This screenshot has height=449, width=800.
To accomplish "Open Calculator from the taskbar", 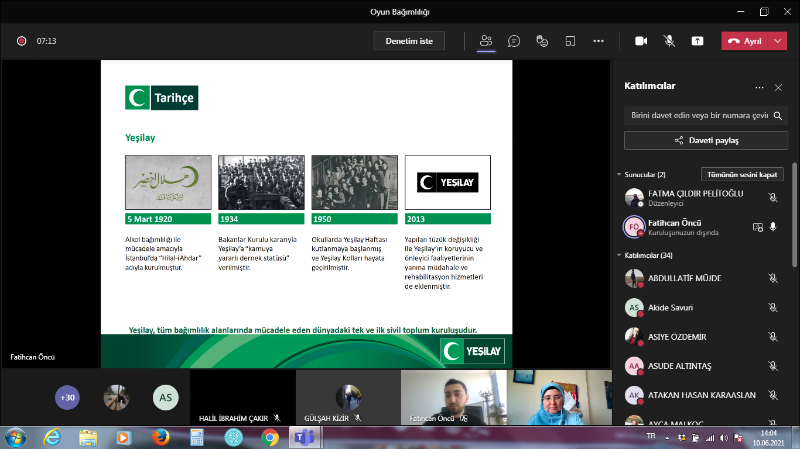I will click(x=197, y=438).
